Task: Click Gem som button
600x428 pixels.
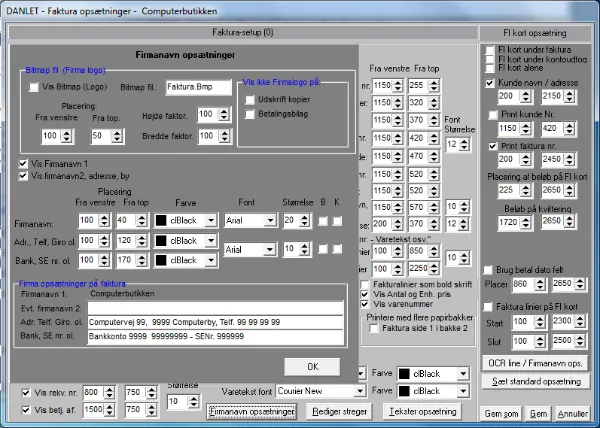Action: coord(501,414)
